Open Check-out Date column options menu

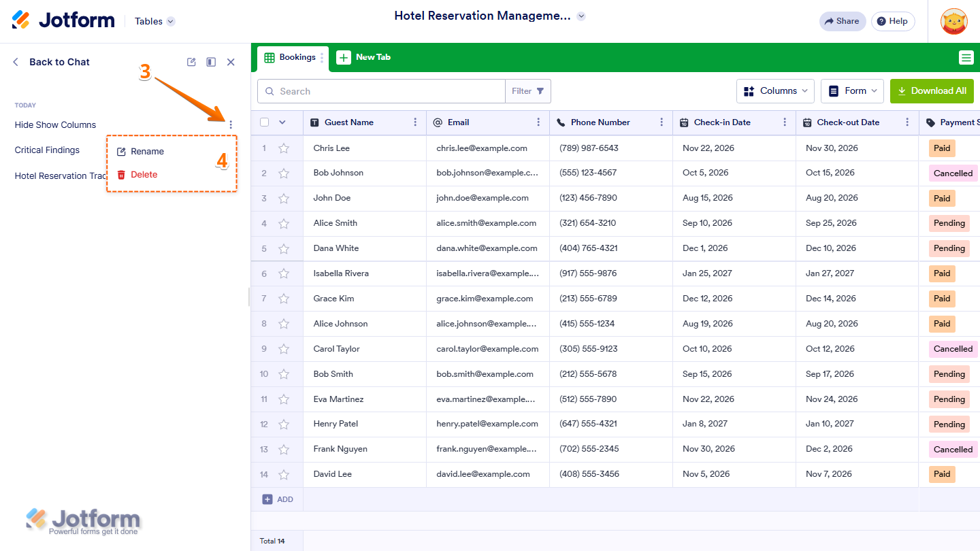(x=907, y=122)
